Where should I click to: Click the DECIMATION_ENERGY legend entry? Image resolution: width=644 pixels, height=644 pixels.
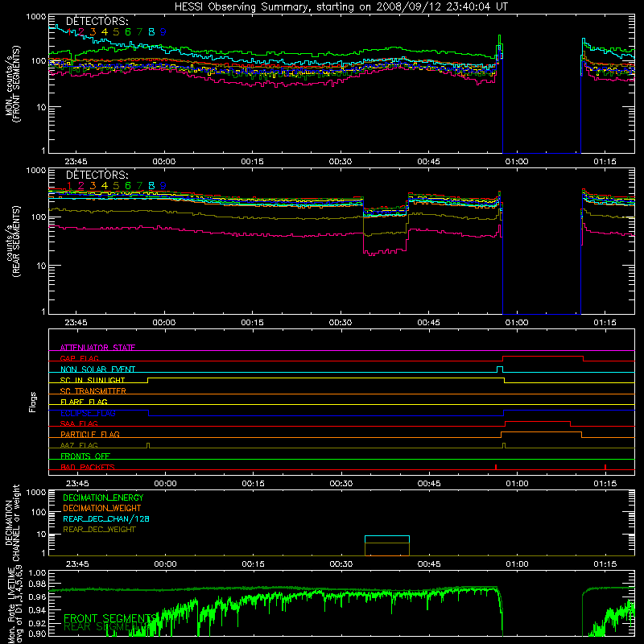[x=103, y=497]
